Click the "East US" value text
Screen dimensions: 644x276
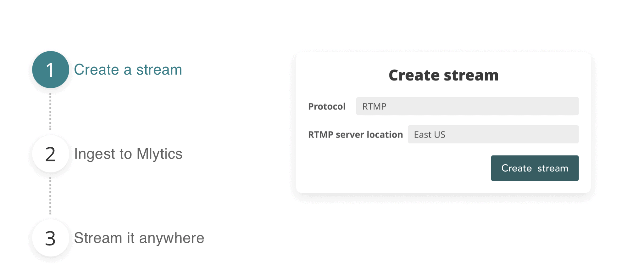[x=430, y=135]
